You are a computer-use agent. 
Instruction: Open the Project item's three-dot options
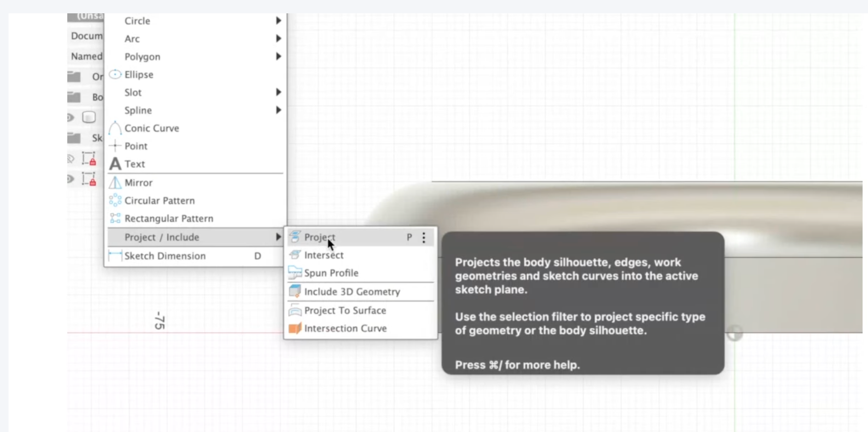[424, 237]
